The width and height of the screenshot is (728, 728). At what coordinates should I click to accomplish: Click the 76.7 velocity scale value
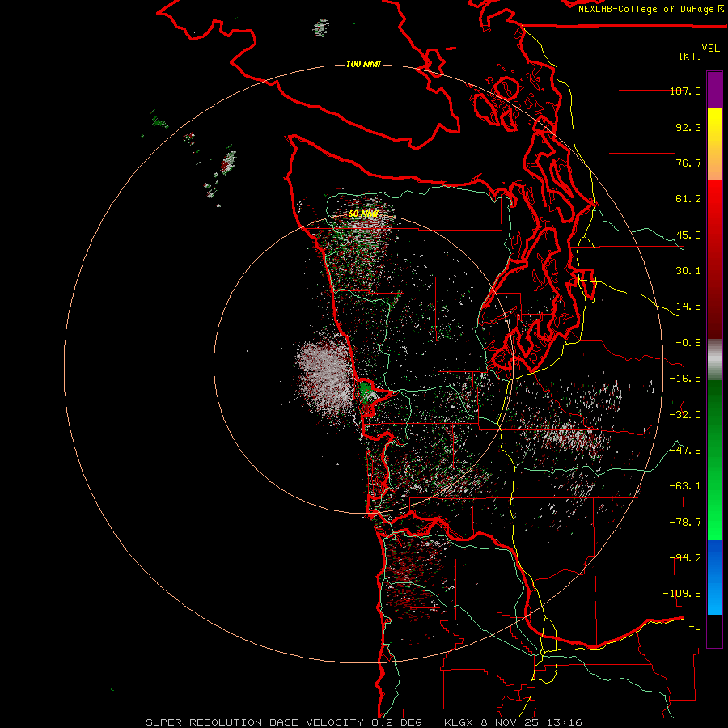point(688,163)
